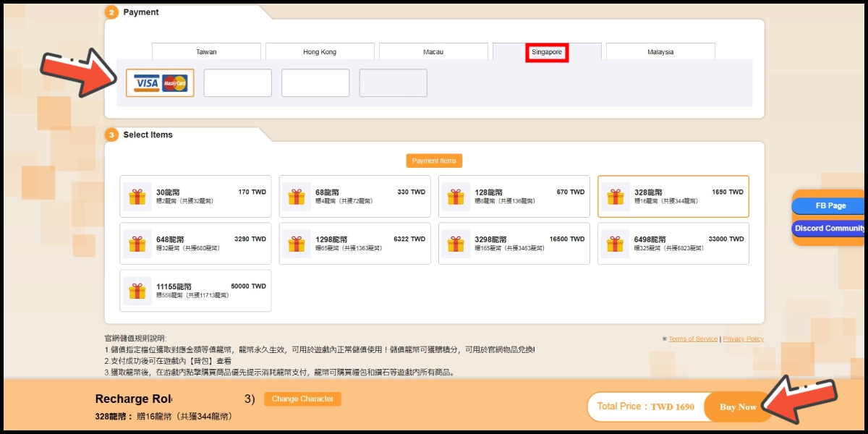This screenshot has height=434, width=868.
Task: Click the gift icon for 128龍幣 package
Action: pos(455,197)
